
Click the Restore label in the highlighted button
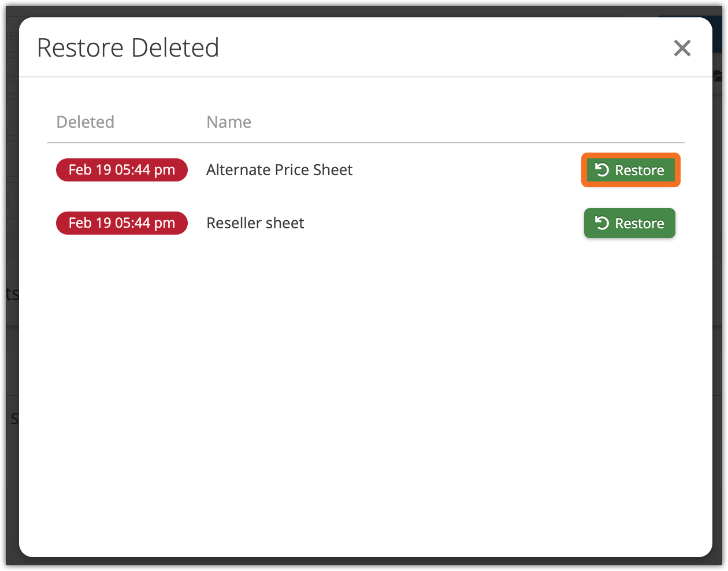click(x=639, y=170)
